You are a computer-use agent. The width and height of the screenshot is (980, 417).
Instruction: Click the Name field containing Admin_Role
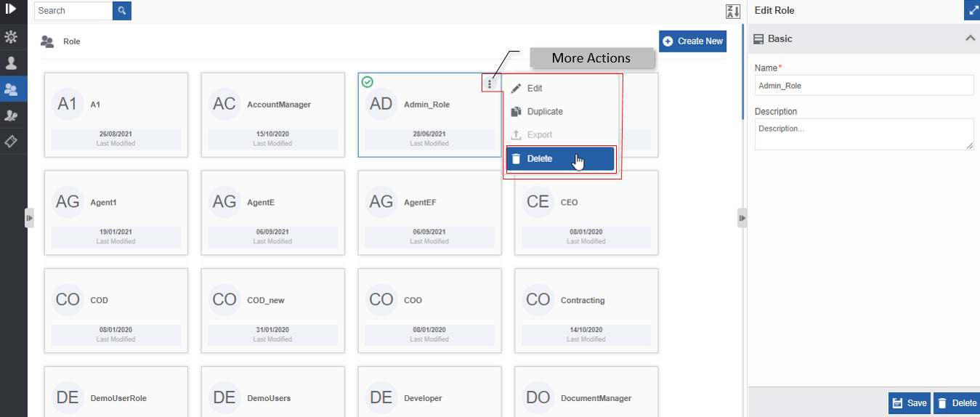pyautogui.click(x=864, y=85)
